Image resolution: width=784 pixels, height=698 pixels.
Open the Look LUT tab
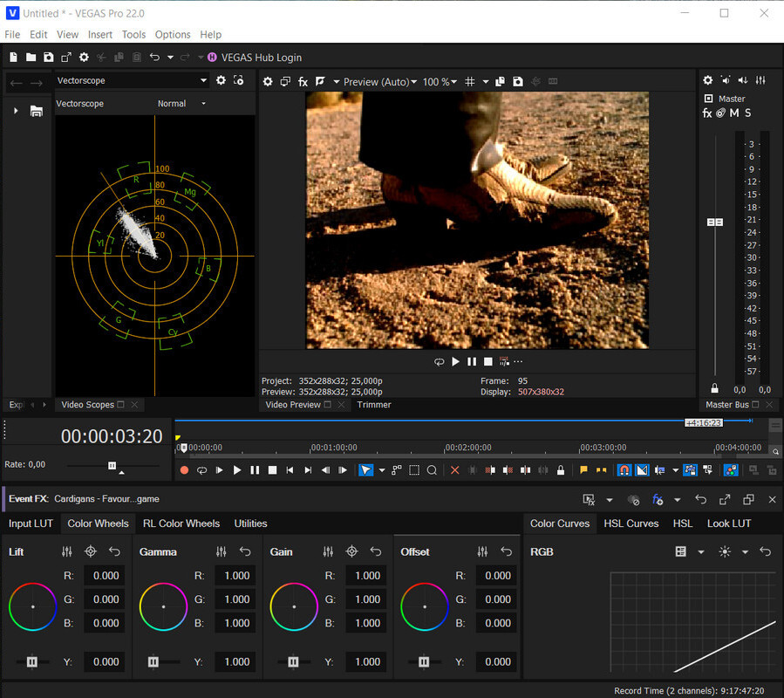pos(729,523)
